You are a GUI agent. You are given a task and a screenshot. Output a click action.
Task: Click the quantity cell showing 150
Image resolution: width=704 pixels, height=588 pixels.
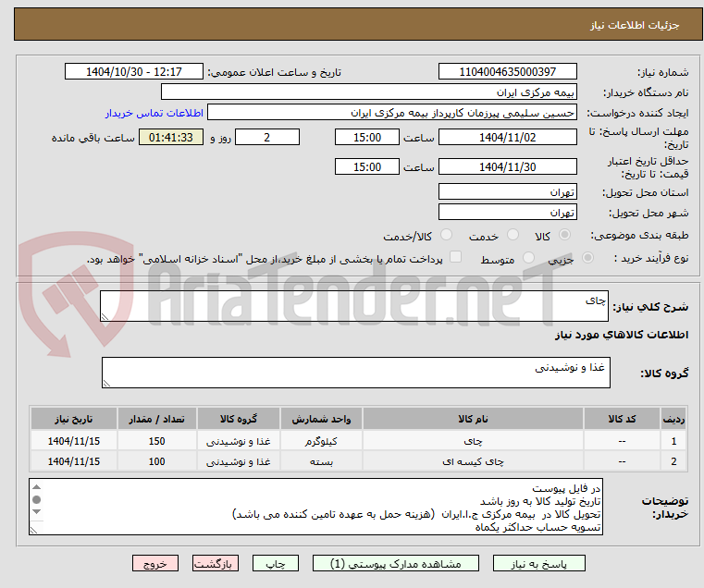[x=156, y=441]
